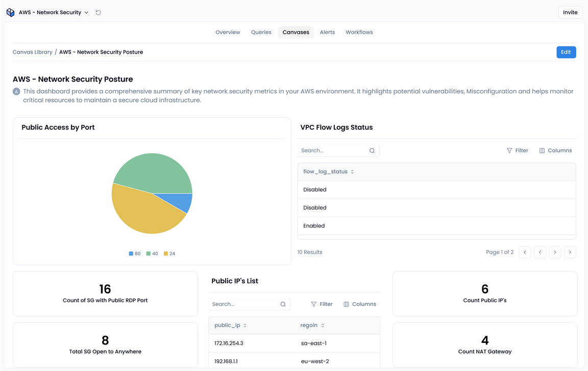Click the blue Edit button

pyautogui.click(x=566, y=52)
